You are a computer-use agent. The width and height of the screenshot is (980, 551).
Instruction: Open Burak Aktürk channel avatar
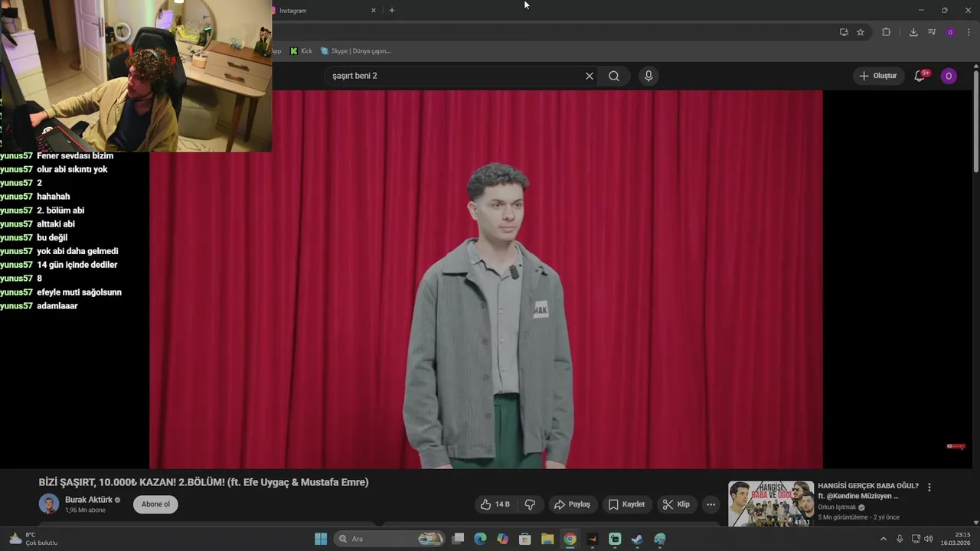tap(49, 504)
